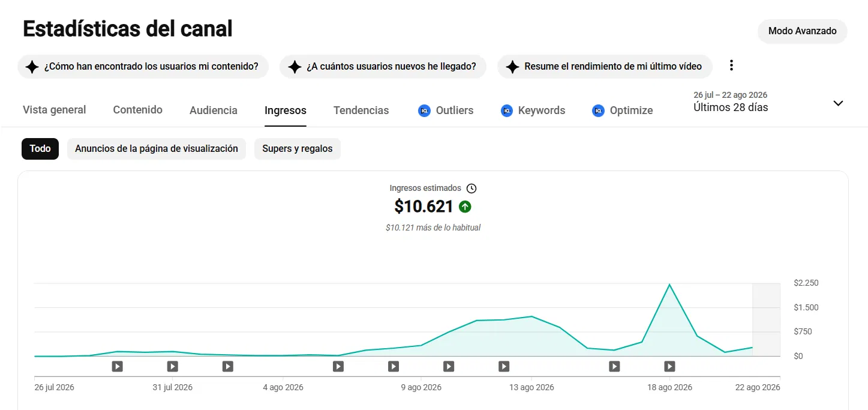Select the Todo filter chip
Image resolution: width=868 pixels, height=410 pixels.
point(40,149)
